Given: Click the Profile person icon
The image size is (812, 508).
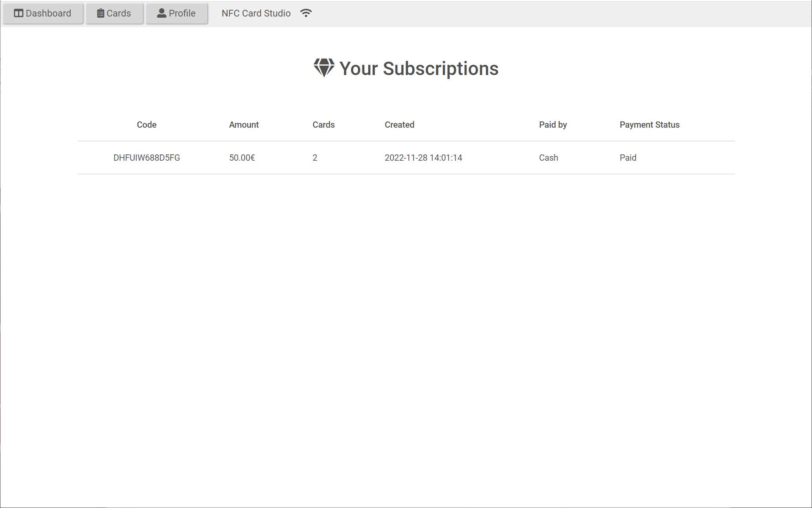Looking at the screenshot, I should pos(161,13).
